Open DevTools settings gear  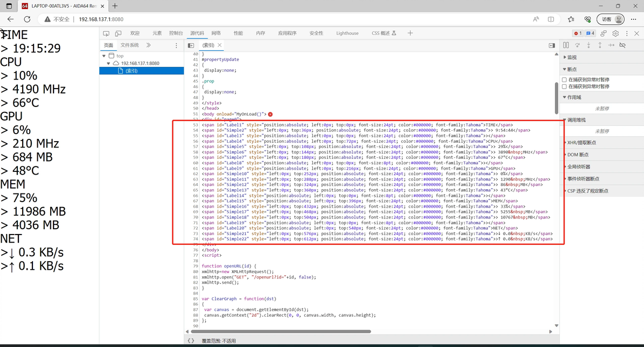click(615, 34)
